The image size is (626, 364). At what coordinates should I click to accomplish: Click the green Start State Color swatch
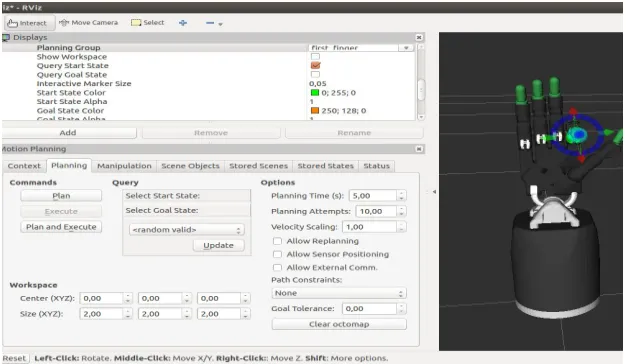[315, 93]
